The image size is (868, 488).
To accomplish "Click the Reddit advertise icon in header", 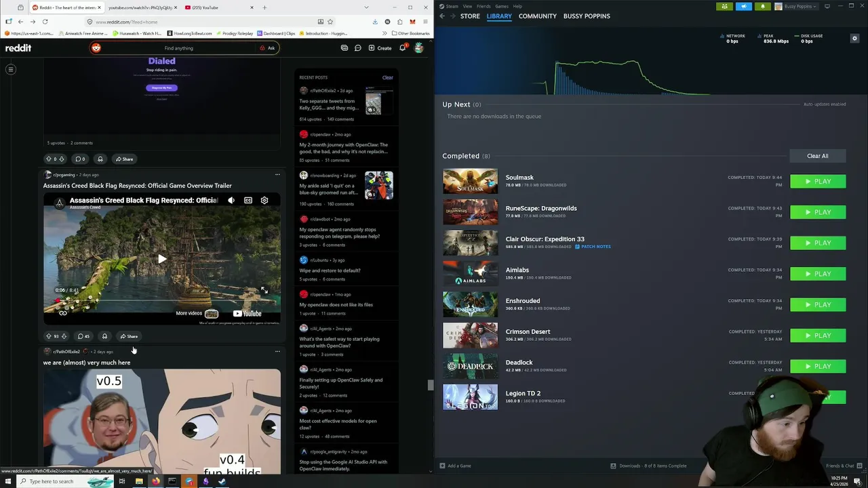I will coord(344,48).
